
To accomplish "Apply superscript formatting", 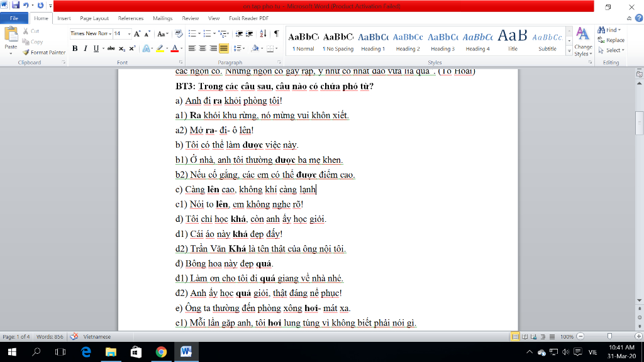I will 132,48.
